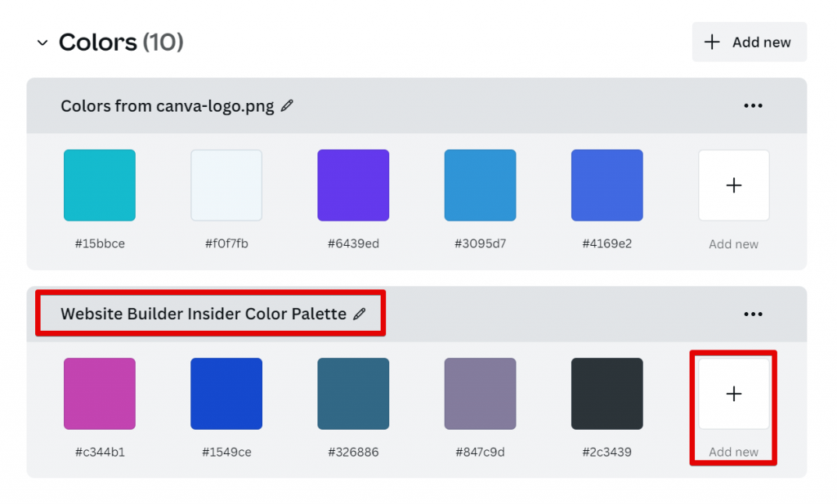Click the top Add new button
Viewport: 837px width, 504px height.
[x=749, y=42]
